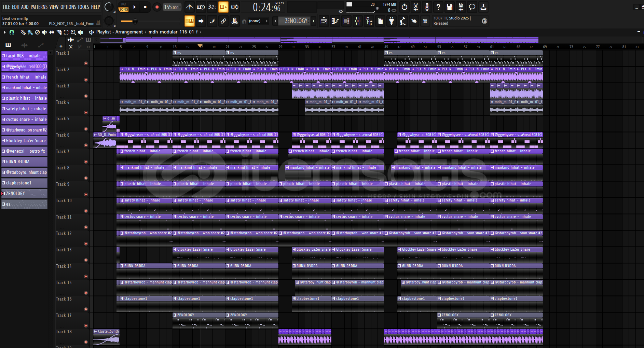Screen dimensions: 644x348
Task: Mute Track 2 using its red dot
Action: coord(86,80)
